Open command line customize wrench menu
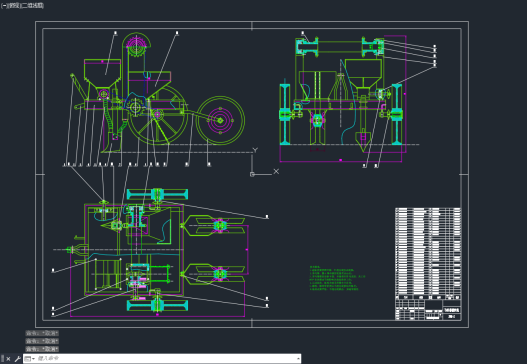 click(x=17, y=359)
